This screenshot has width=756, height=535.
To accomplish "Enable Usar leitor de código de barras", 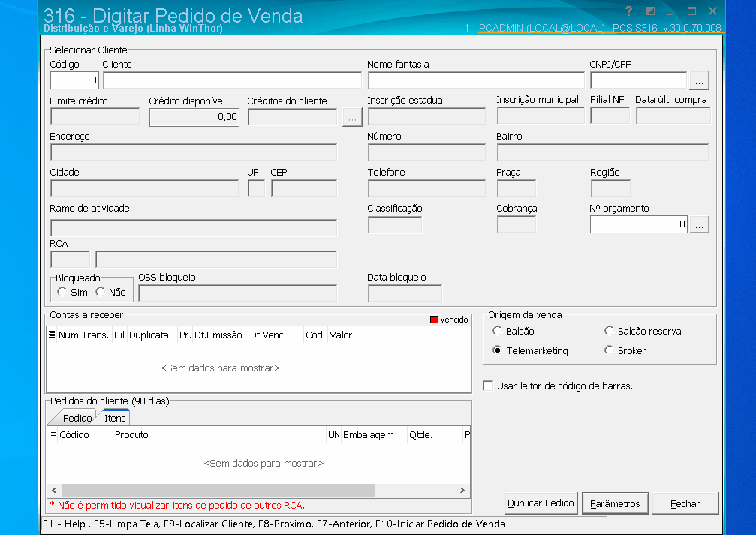I will 488,386.
